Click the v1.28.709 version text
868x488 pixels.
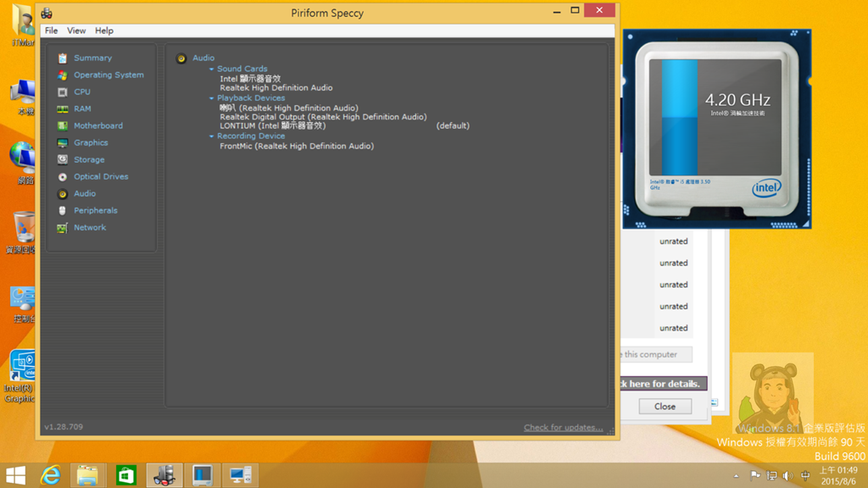pos(64,427)
